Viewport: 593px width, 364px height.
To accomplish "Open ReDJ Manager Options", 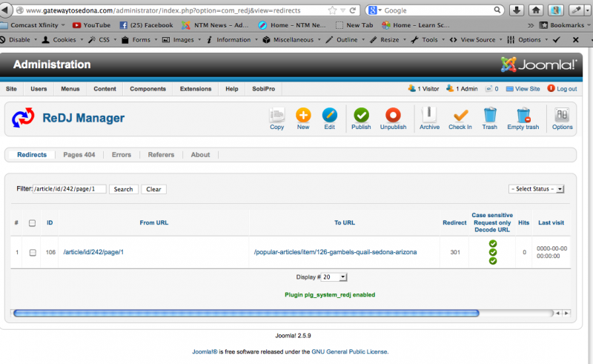I will [563, 119].
